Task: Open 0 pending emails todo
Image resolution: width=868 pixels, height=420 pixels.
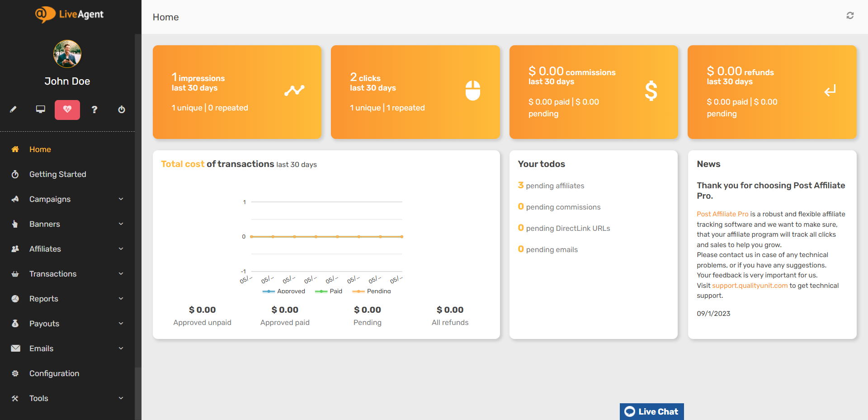Action: pyautogui.click(x=548, y=249)
